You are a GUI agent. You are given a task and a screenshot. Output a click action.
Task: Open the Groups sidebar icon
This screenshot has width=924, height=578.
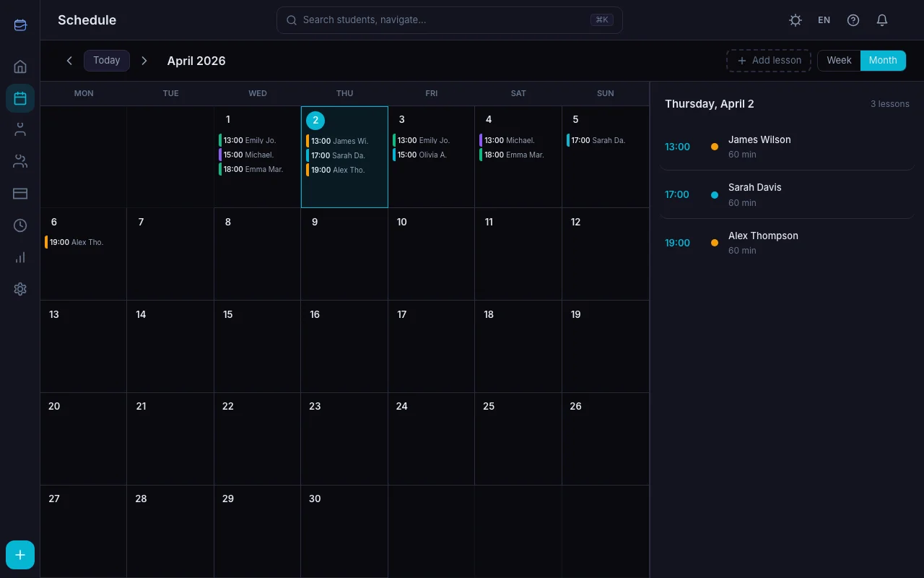tap(20, 162)
